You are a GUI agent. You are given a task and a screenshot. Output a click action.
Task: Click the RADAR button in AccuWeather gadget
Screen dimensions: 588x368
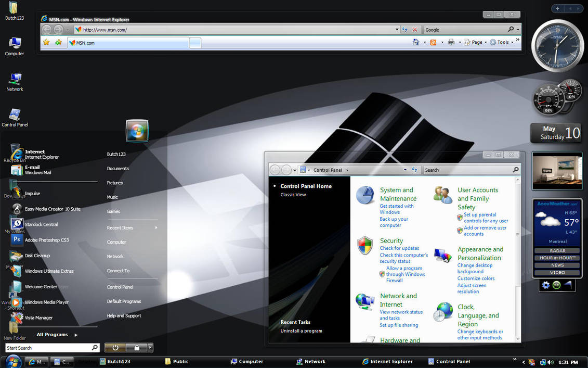click(x=557, y=251)
